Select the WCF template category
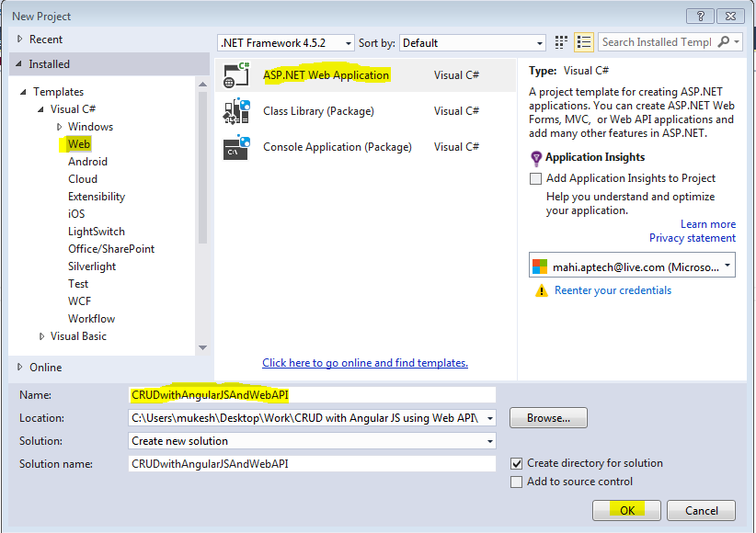This screenshot has width=756, height=533. pyautogui.click(x=79, y=301)
